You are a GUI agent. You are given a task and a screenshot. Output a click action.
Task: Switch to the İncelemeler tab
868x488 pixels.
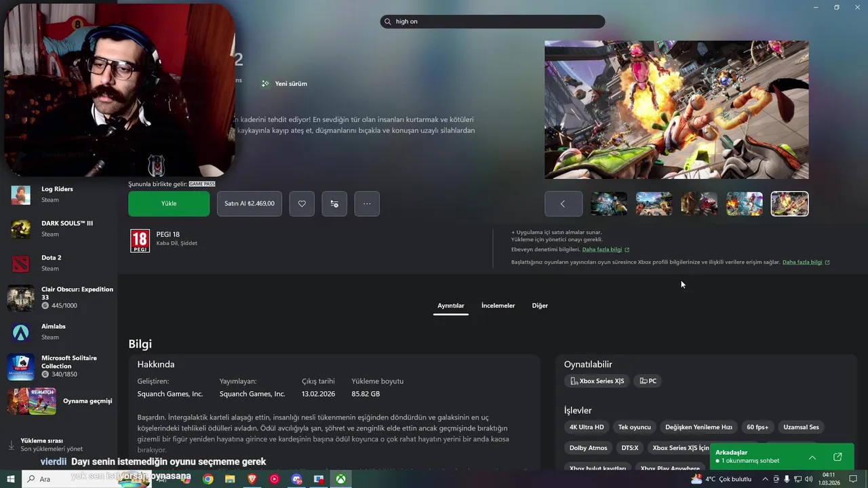coord(498,306)
